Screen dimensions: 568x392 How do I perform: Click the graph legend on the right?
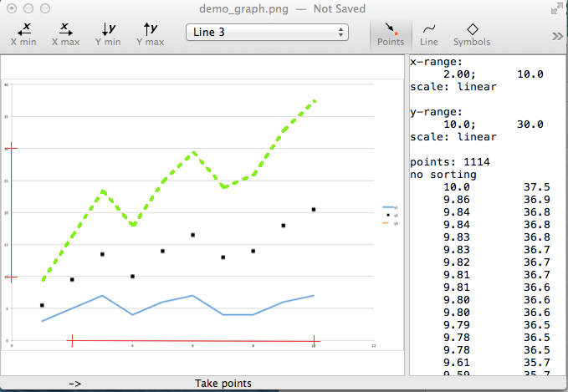[x=389, y=215]
